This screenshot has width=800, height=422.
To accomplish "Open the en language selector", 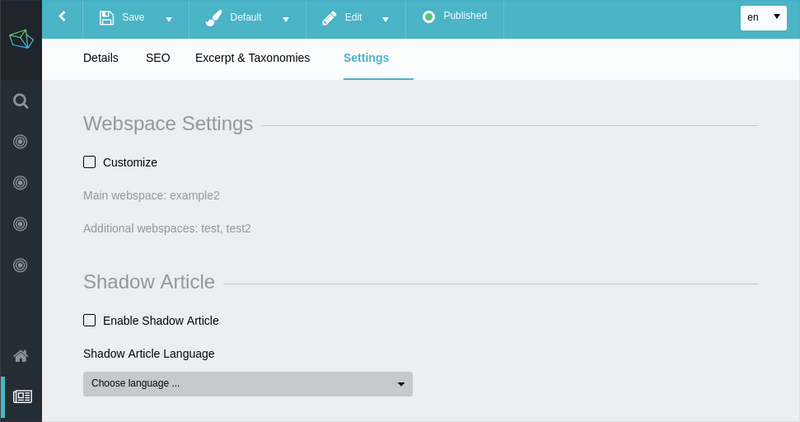I will 763,18.
